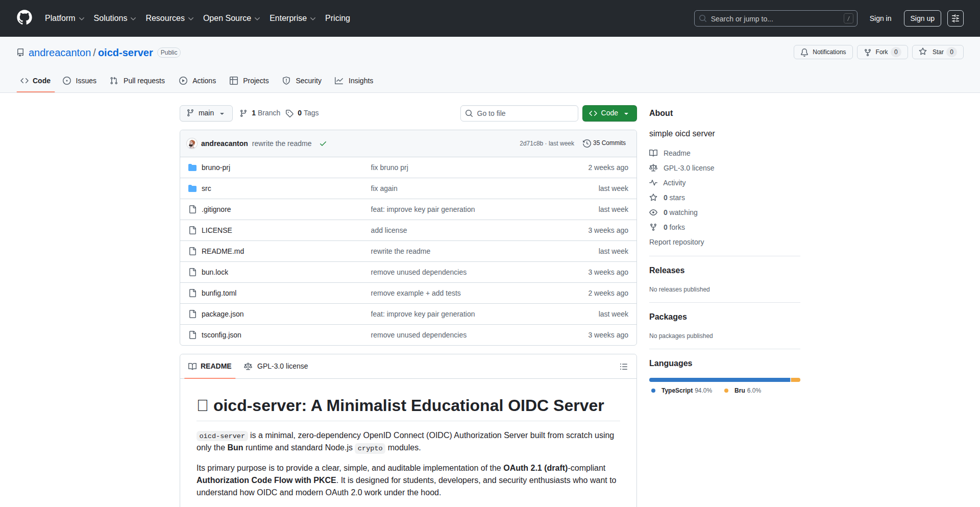
Task: Expand the Platform menu in header
Action: tap(64, 18)
